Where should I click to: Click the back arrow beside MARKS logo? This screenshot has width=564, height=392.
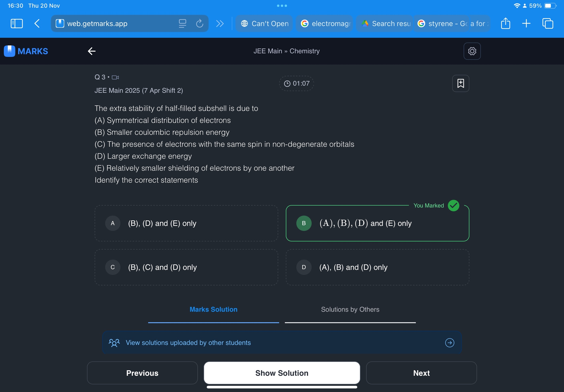coord(92,51)
